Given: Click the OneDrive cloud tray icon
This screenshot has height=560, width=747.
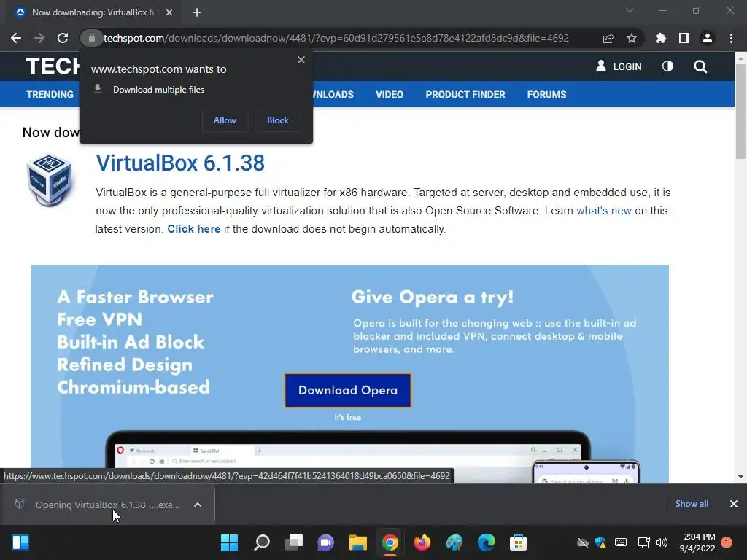Looking at the screenshot, I should [582, 542].
